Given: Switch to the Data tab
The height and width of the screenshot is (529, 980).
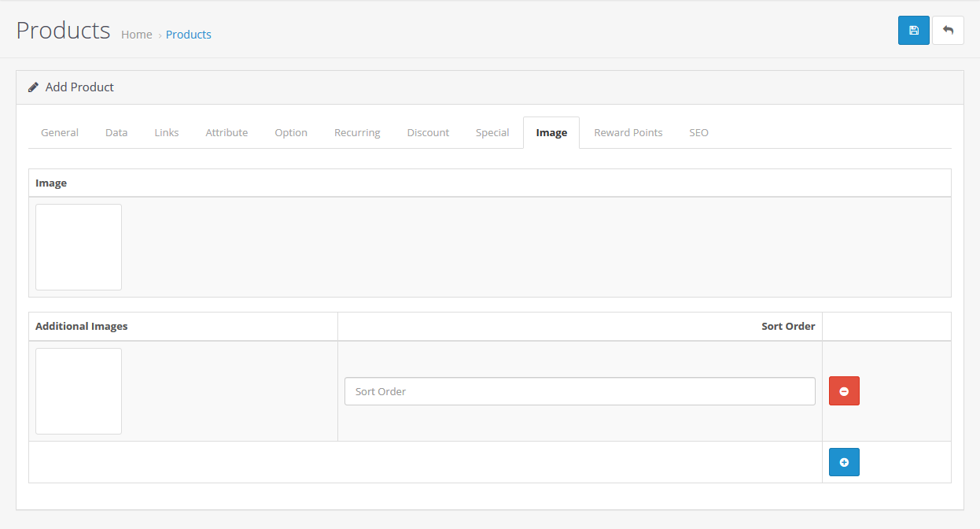Looking at the screenshot, I should [116, 132].
